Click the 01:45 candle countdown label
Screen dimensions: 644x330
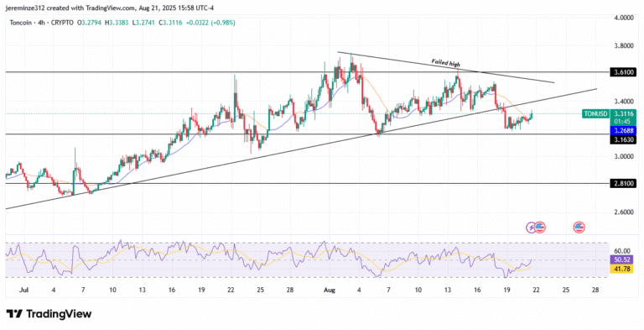(623, 122)
